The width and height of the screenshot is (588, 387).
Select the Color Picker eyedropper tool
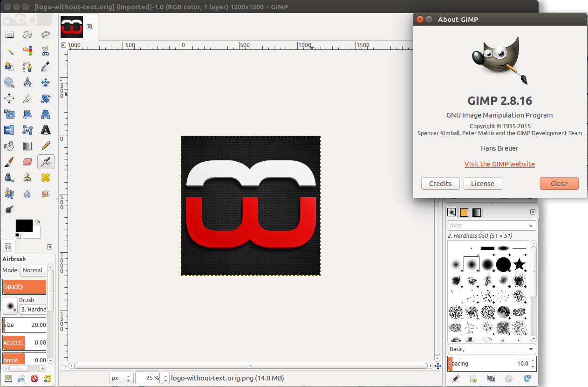point(46,66)
